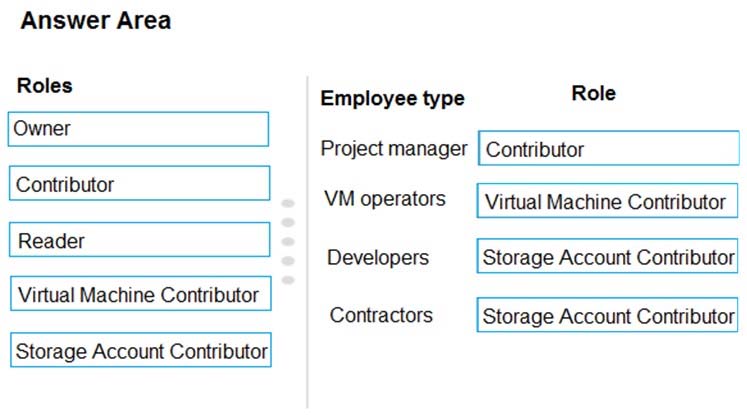Select Contractors' Storage Account Contributor box
Image resolution: width=747 pixels, height=415 pixels.
click(x=607, y=315)
